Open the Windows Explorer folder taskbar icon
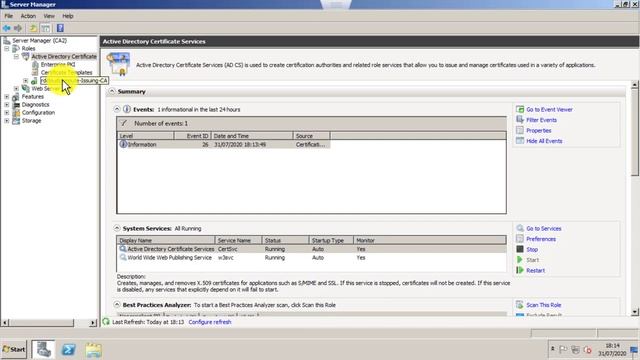 93,350
